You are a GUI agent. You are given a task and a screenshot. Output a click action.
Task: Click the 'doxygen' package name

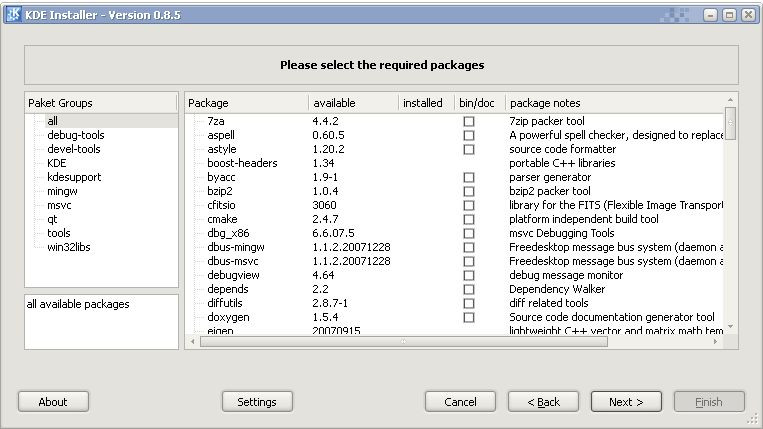click(x=228, y=317)
